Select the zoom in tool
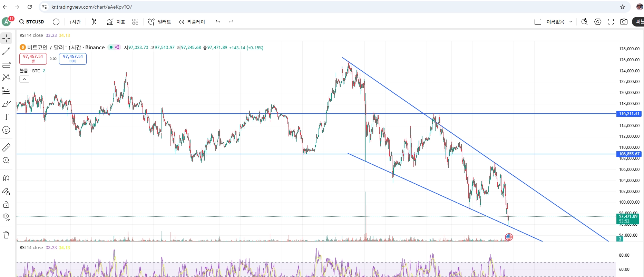This screenshot has height=277, width=644. coord(7,161)
